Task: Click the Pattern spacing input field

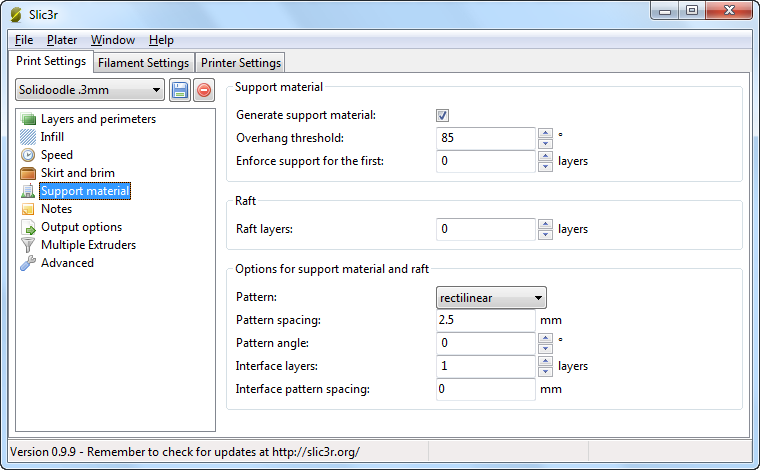Action: (x=486, y=320)
